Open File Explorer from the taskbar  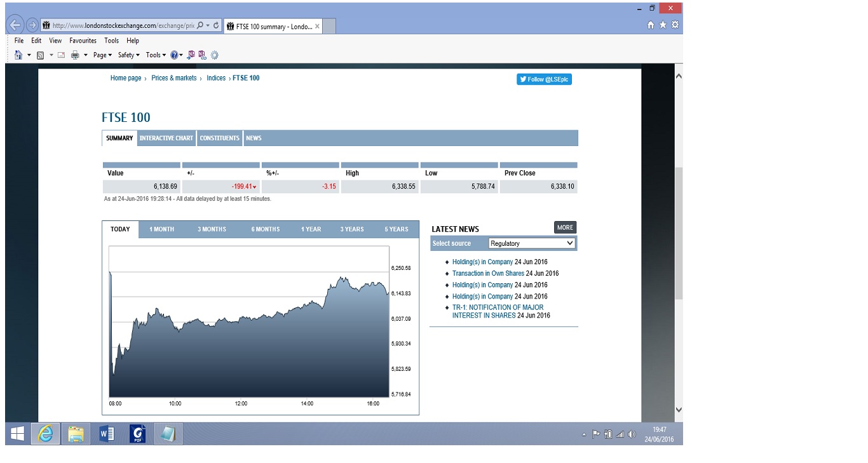click(76, 434)
